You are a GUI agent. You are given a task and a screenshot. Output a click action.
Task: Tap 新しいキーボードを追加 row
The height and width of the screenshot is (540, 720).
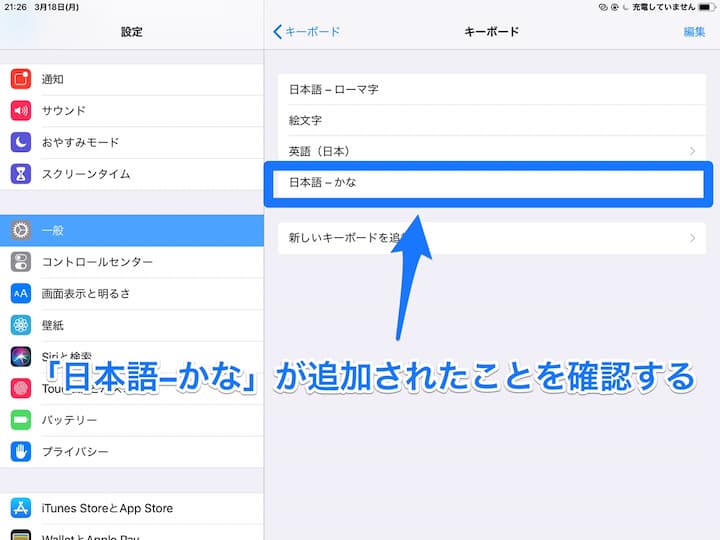pyautogui.click(x=492, y=238)
